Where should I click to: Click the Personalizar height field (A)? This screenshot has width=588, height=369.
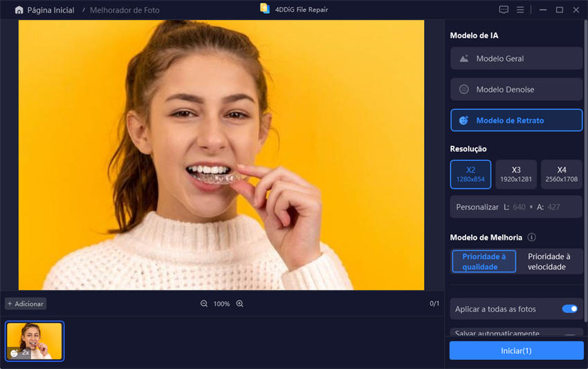[x=553, y=207]
